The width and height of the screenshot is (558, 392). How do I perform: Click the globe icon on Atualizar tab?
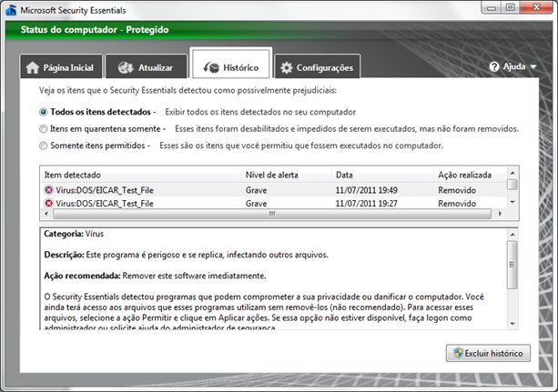tap(126, 67)
